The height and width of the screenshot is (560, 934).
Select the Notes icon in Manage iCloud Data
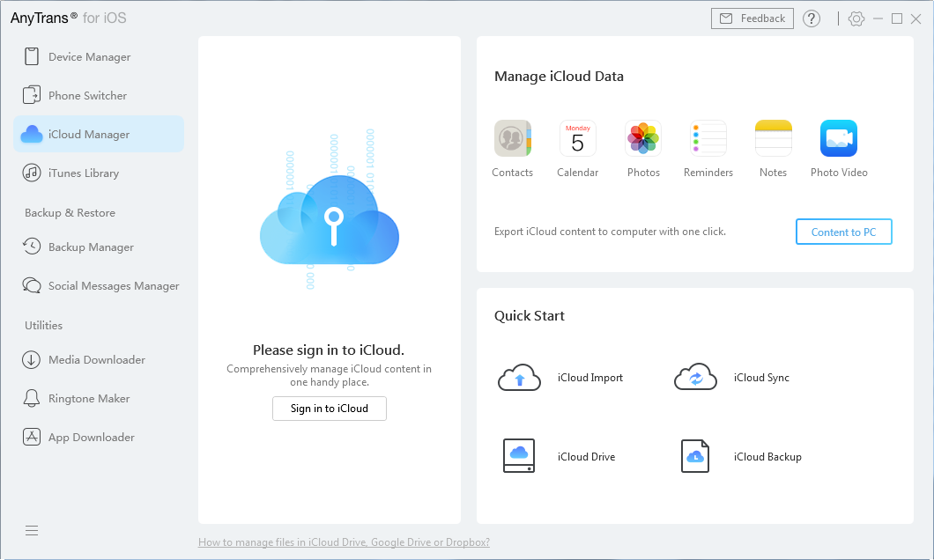click(773, 138)
